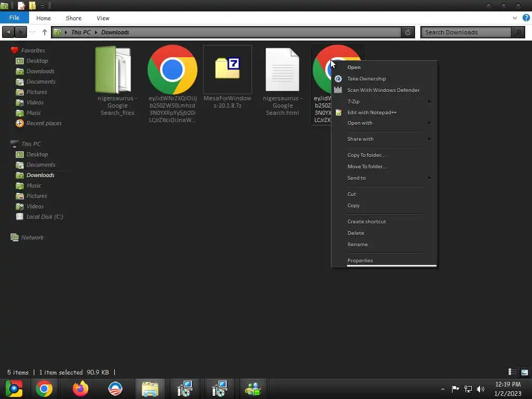This screenshot has width=532, height=399.
Task: Expand the Share with submenu
Action: [384, 139]
